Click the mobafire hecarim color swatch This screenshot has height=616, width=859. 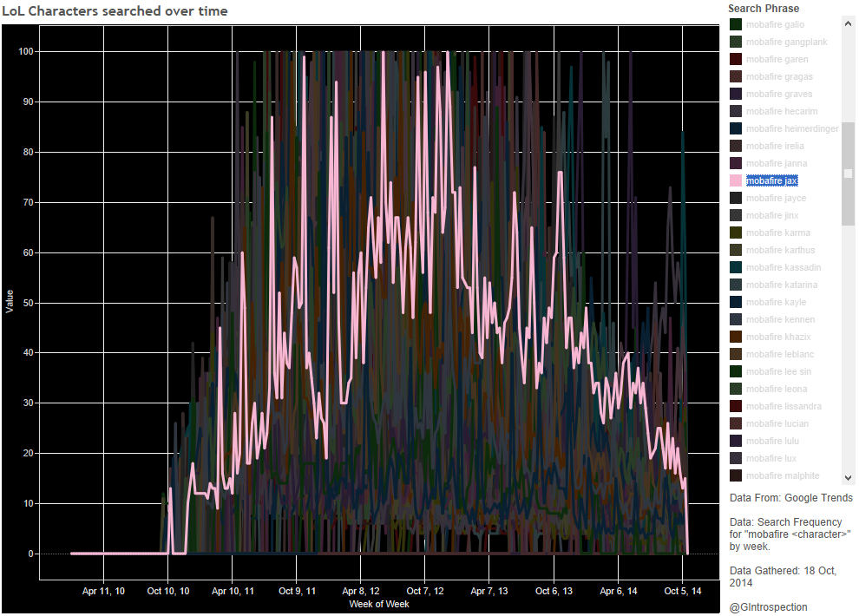coord(736,111)
